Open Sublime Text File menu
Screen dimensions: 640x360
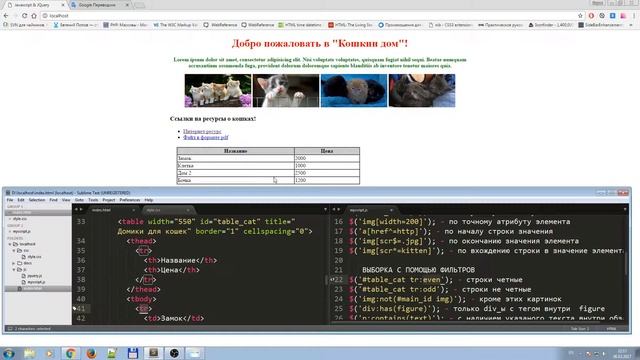click(10, 200)
